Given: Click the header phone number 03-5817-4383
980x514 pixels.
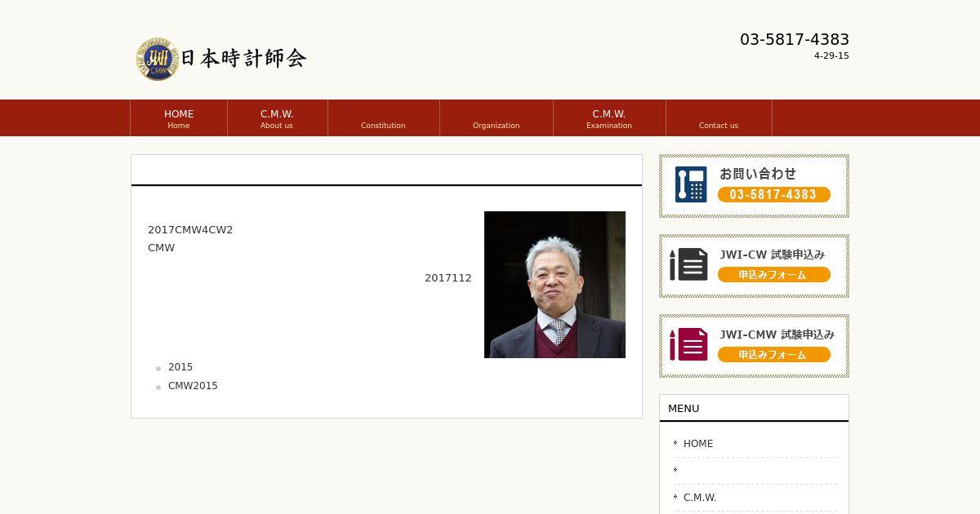Looking at the screenshot, I should pos(795,39).
